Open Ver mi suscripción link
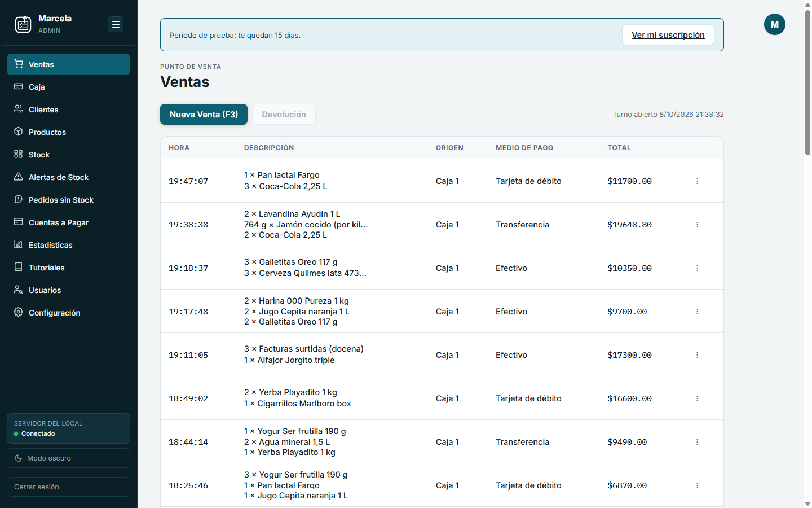This screenshot has width=812, height=508. (x=668, y=35)
